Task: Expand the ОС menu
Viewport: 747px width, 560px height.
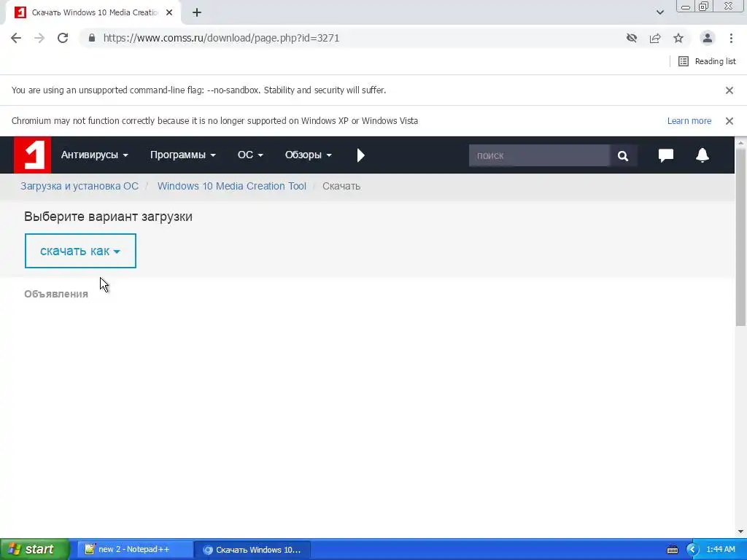Action: tap(250, 155)
